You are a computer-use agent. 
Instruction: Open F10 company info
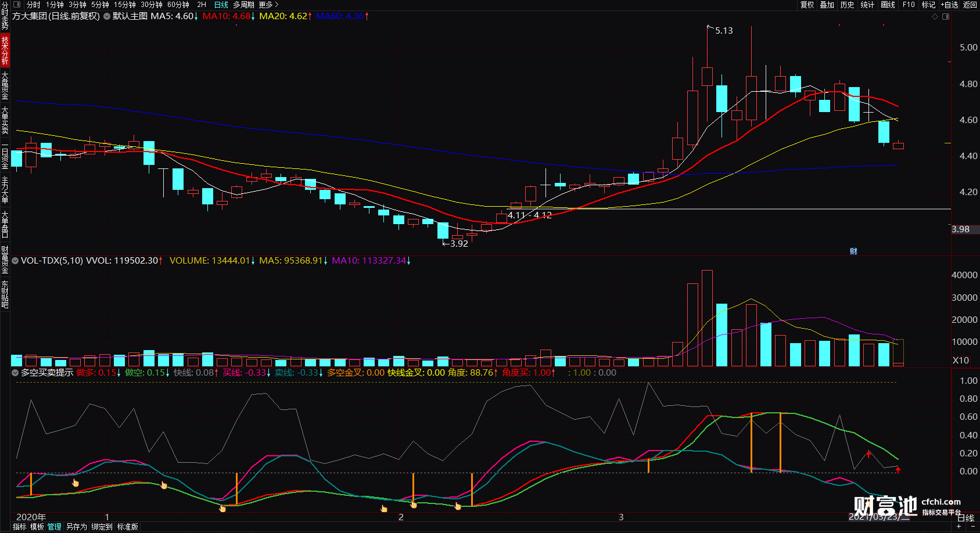point(909,5)
